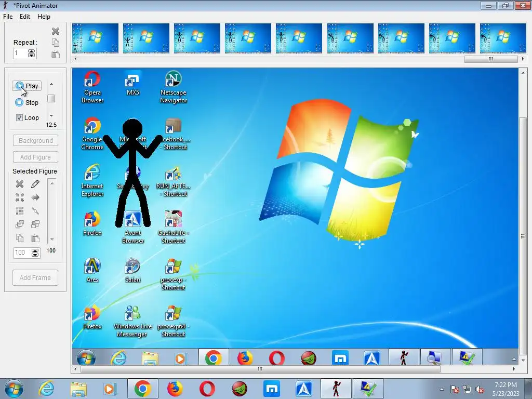Screen dimensions: 532x399
Task: Click the figure scale scrollbar down arrow
Action: [x=52, y=239]
